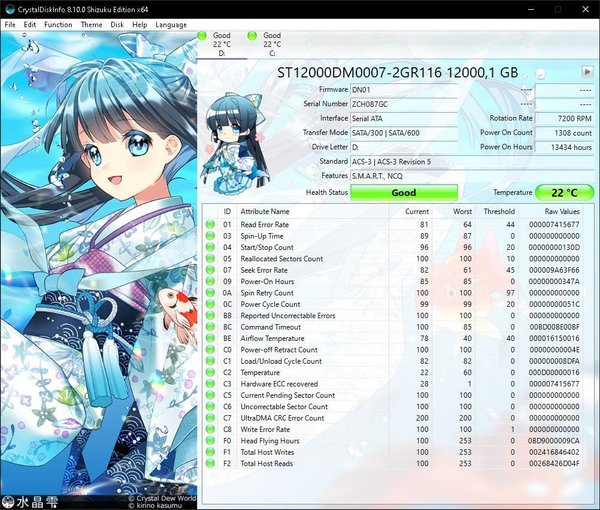Click the Standard field ACS-3 Revision 5

click(x=472, y=161)
